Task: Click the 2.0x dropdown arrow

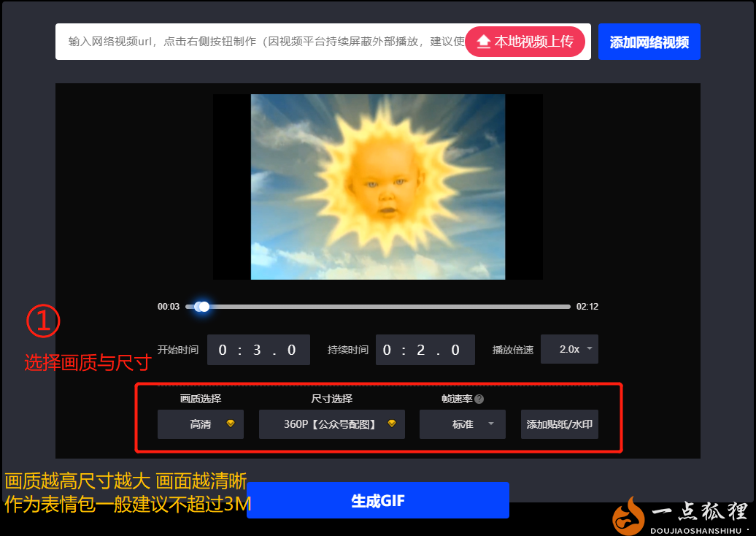Action: pos(589,348)
